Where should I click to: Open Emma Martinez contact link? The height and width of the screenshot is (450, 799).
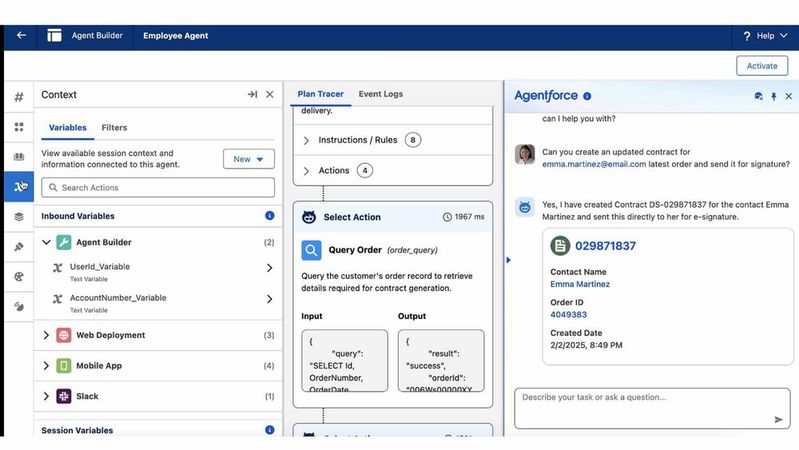point(580,284)
